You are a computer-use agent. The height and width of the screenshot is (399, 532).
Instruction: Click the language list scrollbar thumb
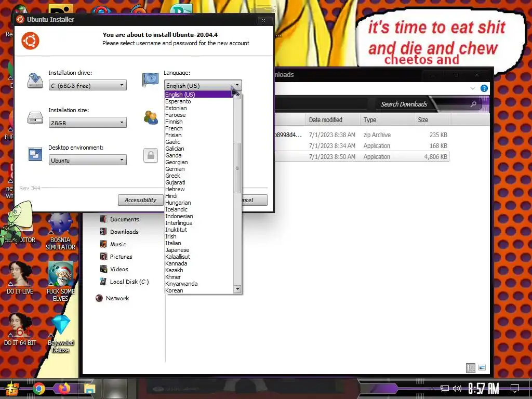pos(237,168)
